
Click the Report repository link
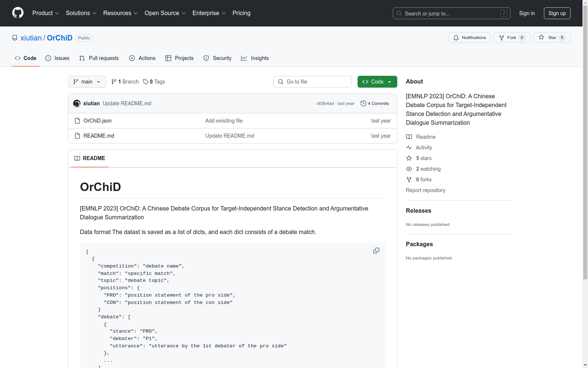(x=426, y=190)
